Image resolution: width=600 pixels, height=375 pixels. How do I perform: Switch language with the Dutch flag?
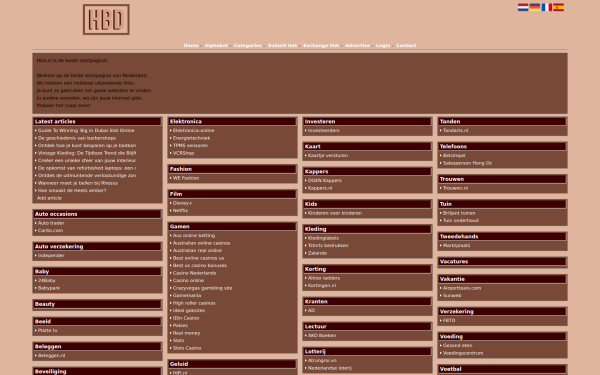tap(523, 7)
